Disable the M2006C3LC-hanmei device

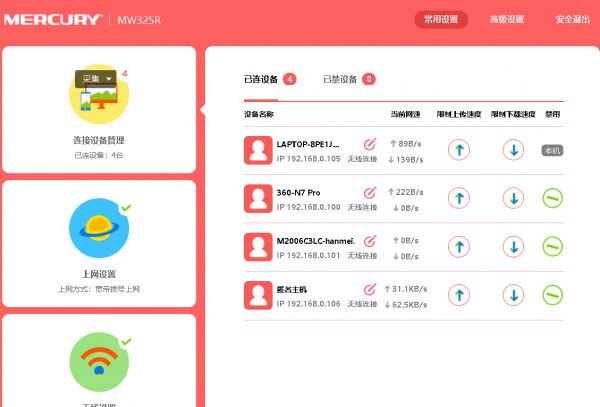553,247
